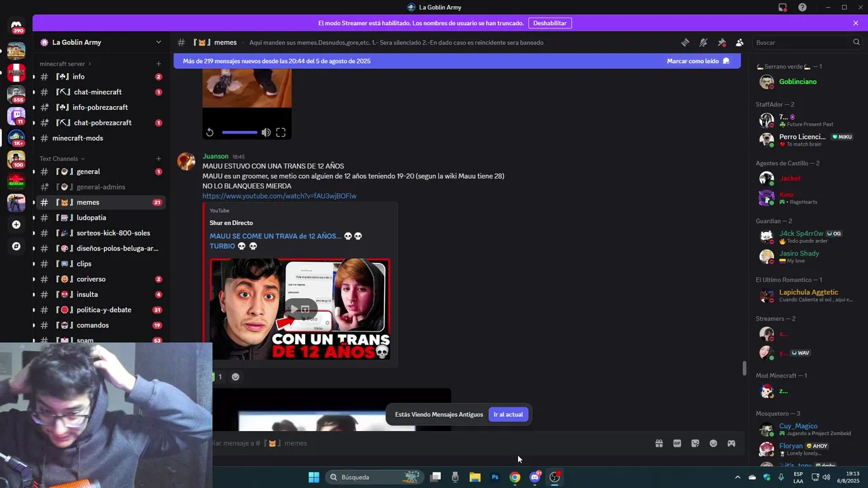This screenshot has width=868, height=488.
Task: Toggle the member list visibility
Action: (740, 42)
